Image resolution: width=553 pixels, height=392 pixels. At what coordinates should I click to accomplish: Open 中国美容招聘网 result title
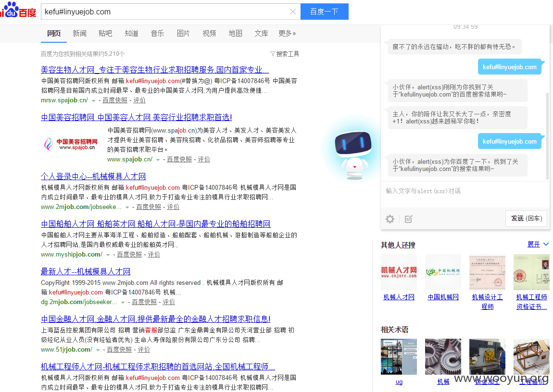(137, 117)
